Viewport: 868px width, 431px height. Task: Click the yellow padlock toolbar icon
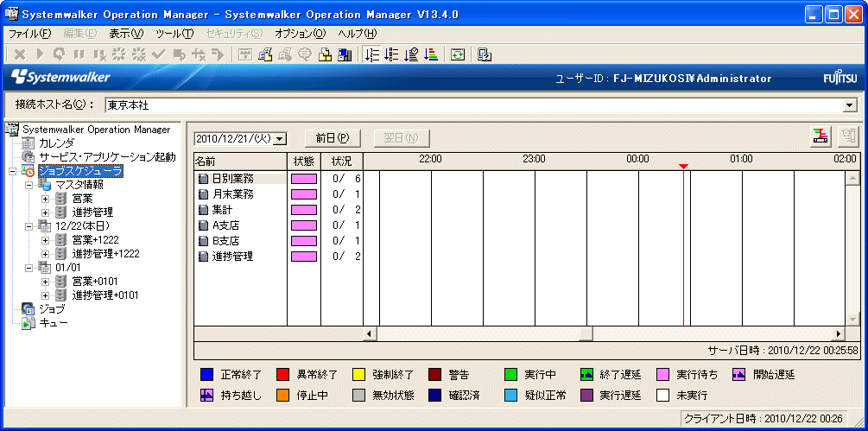click(325, 54)
